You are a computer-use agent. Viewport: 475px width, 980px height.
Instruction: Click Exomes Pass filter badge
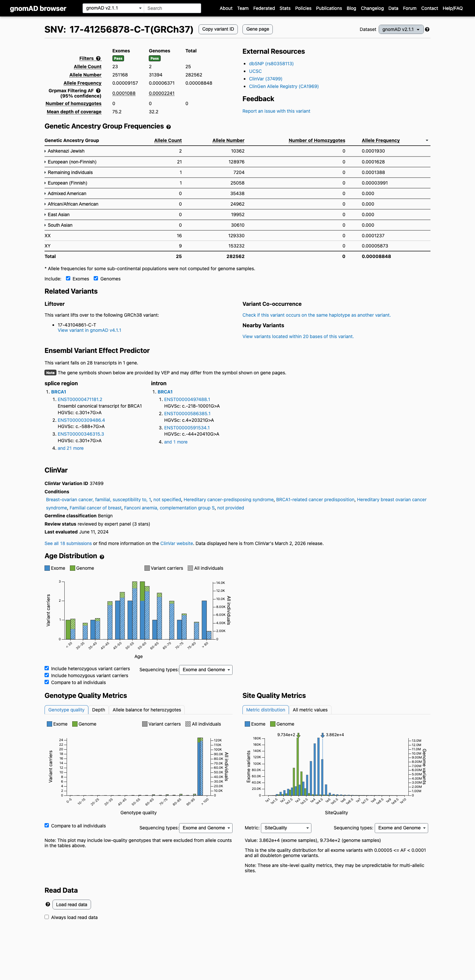click(x=118, y=59)
